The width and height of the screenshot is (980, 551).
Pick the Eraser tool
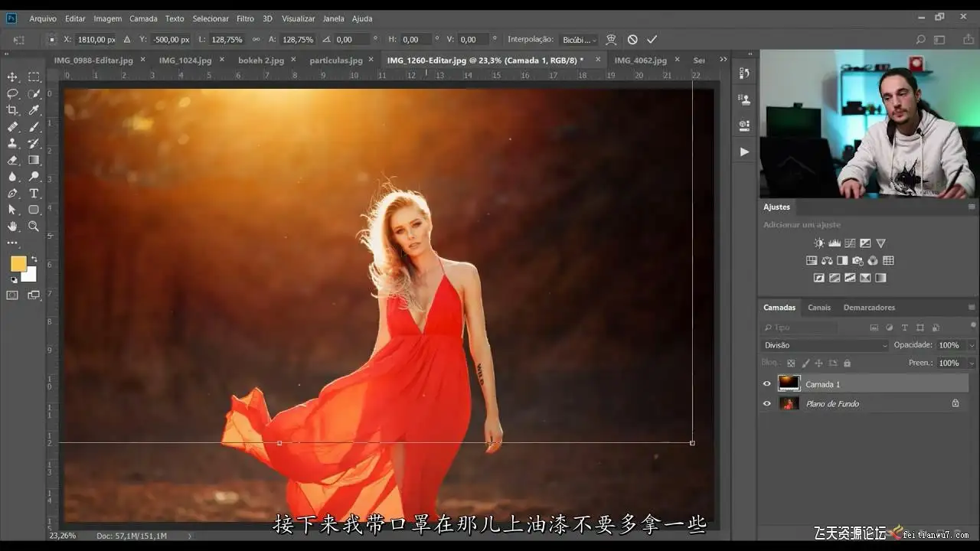[12, 160]
